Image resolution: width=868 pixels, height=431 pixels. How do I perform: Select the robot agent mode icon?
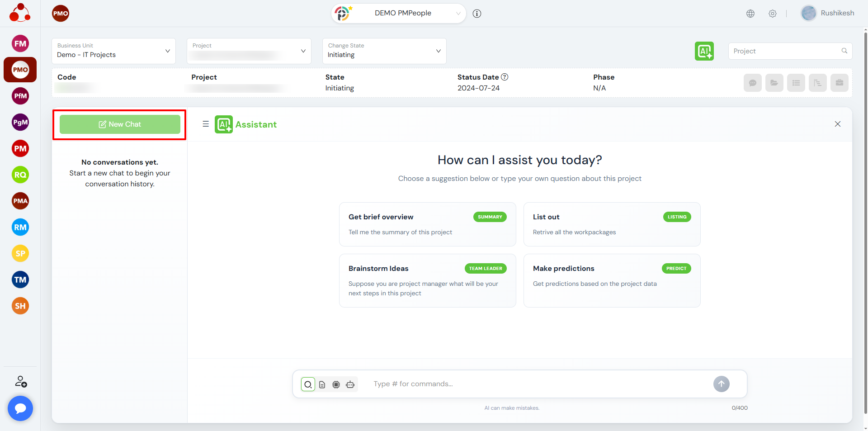pos(350,384)
